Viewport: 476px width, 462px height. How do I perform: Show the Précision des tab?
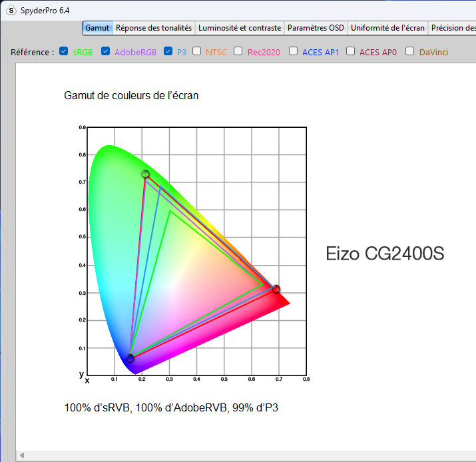453,28
